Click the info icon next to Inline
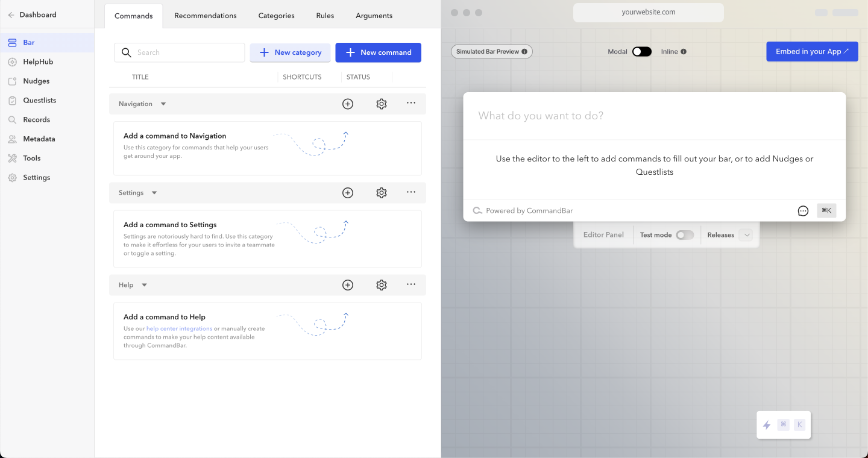This screenshot has height=458, width=868. click(x=684, y=52)
